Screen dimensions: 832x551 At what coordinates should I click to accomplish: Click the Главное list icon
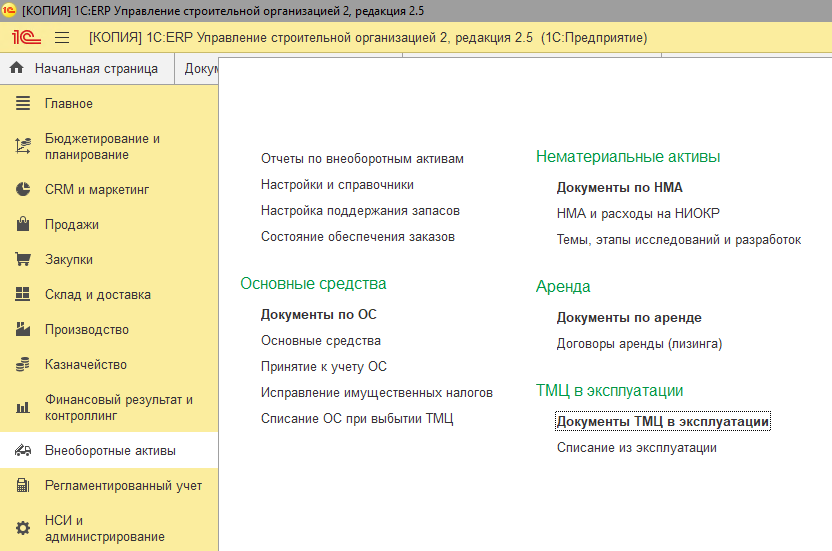(x=23, y=104)
